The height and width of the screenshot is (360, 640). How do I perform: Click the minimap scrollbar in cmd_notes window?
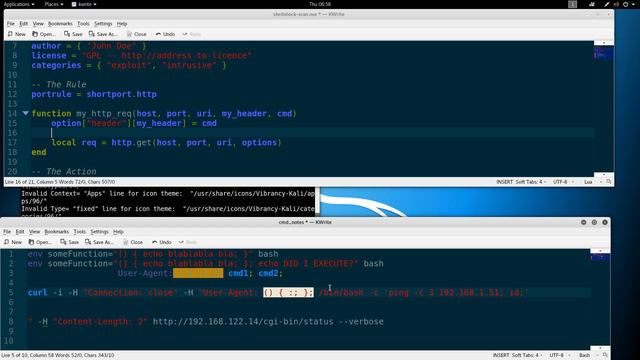[x=600, y=299]
